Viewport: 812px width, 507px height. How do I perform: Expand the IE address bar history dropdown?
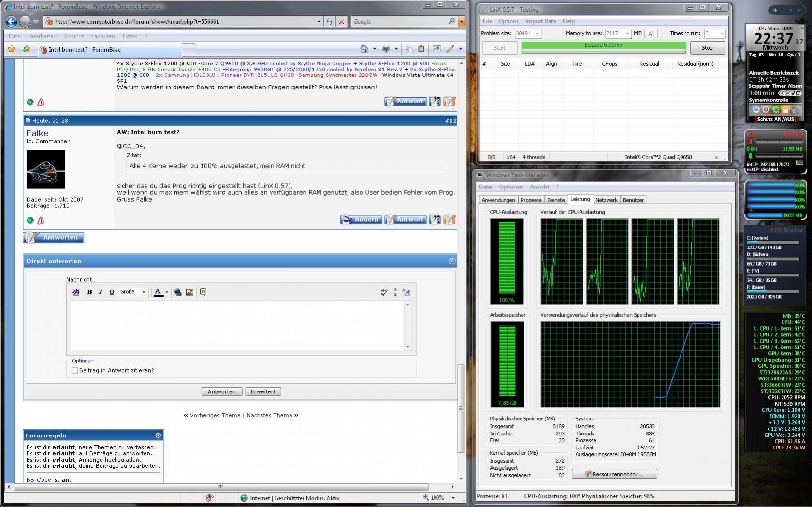tap(319, 21)
